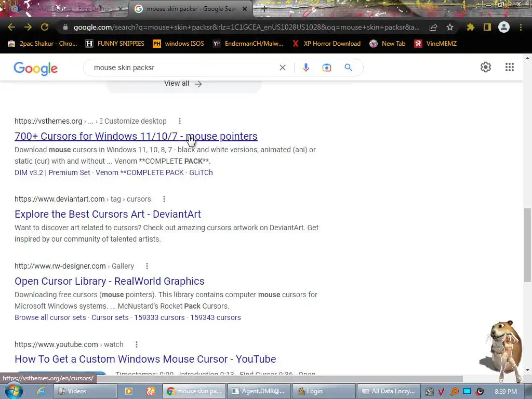Go back with the browser back arrow
The width and height of the screenshot is (532, 399).
[11, 27]
